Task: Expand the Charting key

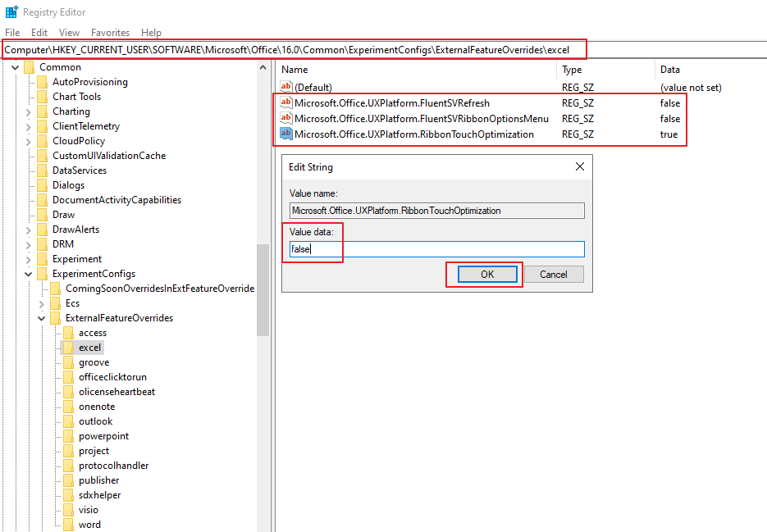Action: (x=29, y=112)
